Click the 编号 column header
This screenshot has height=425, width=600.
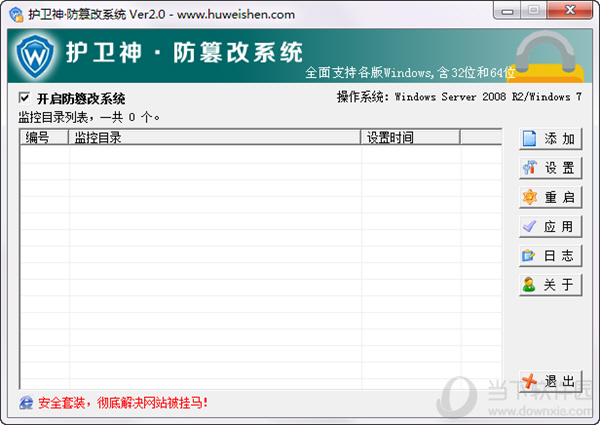[x=44, y=137]
